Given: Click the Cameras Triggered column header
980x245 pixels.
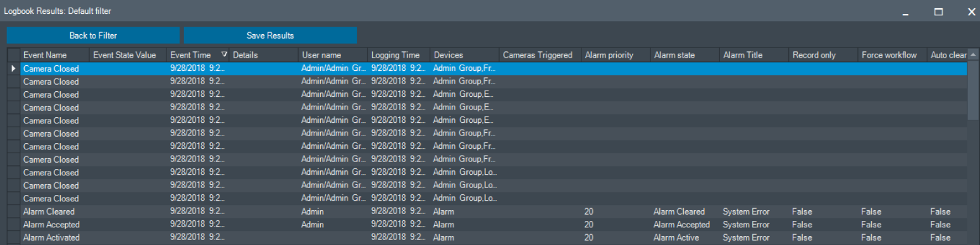Looking at the screenshot, I should pos(540,55).
